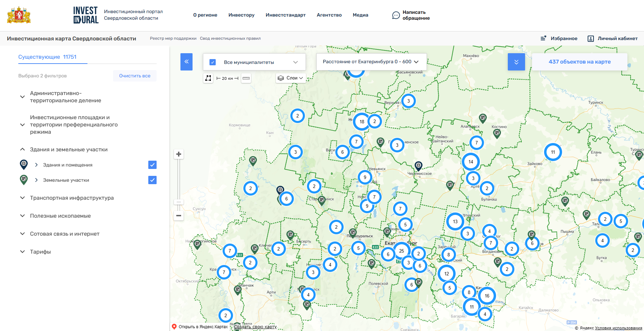Open the cluster marker showing 25
The width and height of the screenshot is (644, 331).
tap(401, 251)
